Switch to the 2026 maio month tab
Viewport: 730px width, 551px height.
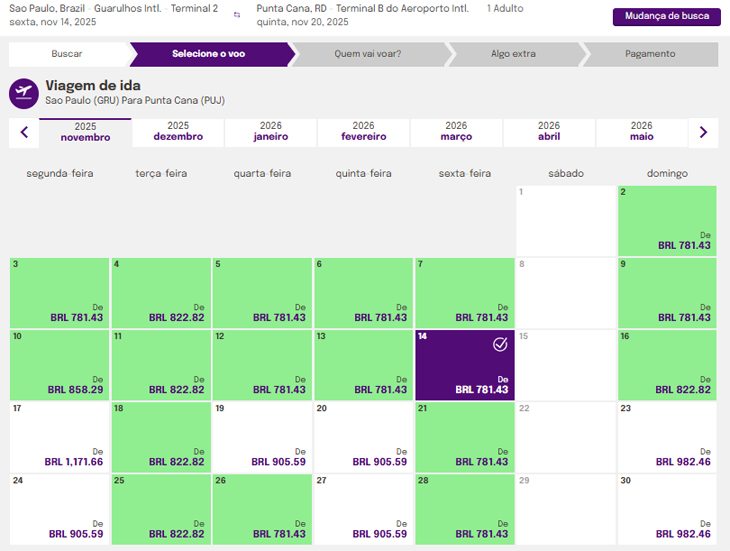pyautogui.click(x=642, y=132)
